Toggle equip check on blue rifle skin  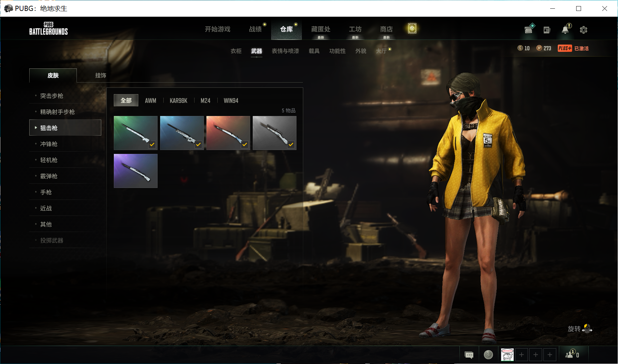click(198, 145)
